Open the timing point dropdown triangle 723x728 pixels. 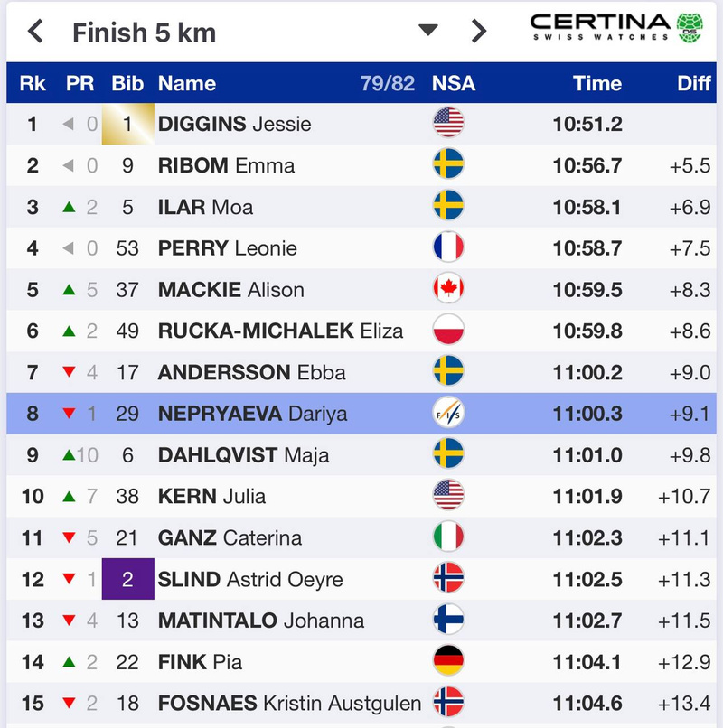point(427,31)
